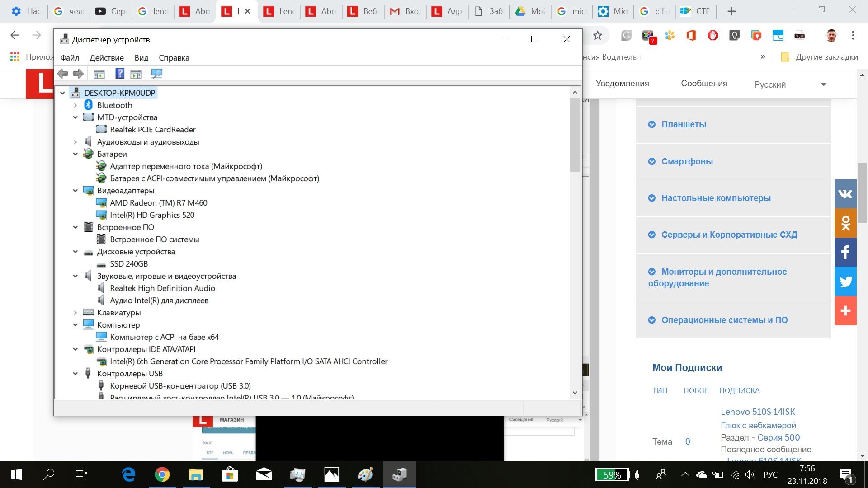Open the Windows Start menu

coord(16,474)
